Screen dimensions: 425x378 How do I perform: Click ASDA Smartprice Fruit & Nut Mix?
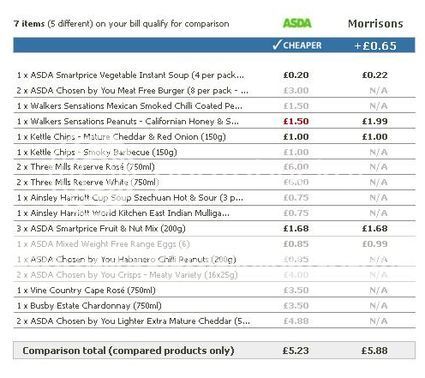click(x=101, y=229)
